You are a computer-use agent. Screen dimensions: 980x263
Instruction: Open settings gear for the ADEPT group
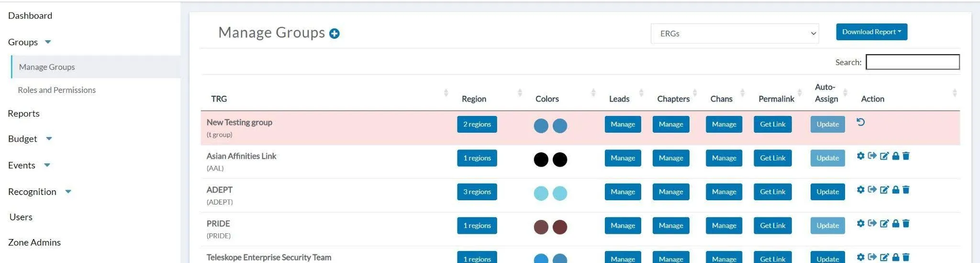(860, 190)
